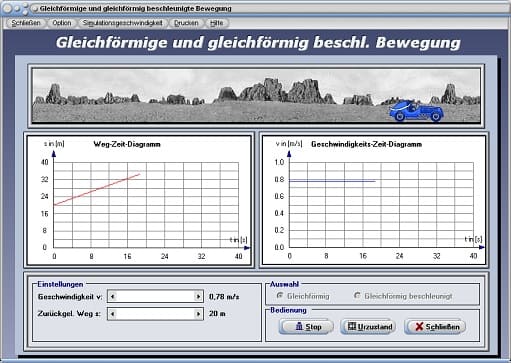
Task: Increase Geschwindigkeit v with right arrow
Action: click(x=198, y=296)
